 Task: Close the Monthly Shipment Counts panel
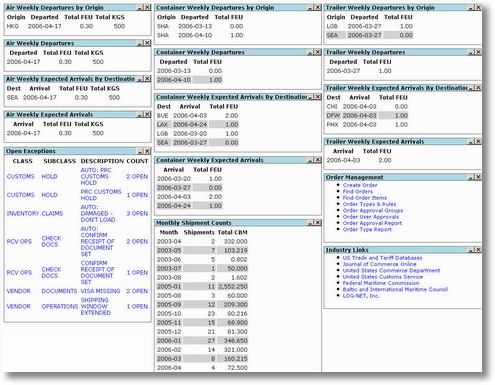point(318,223)
